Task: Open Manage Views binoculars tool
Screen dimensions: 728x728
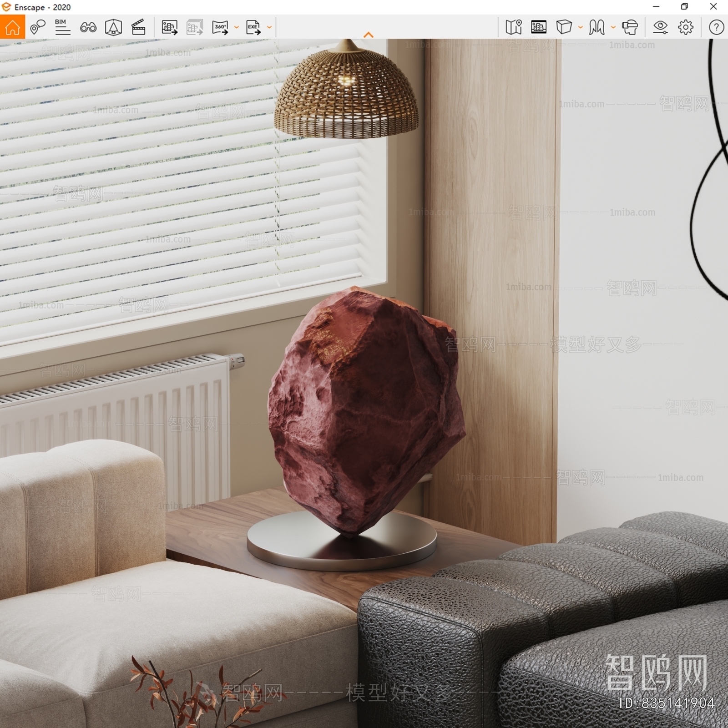Action: [88, 27]
